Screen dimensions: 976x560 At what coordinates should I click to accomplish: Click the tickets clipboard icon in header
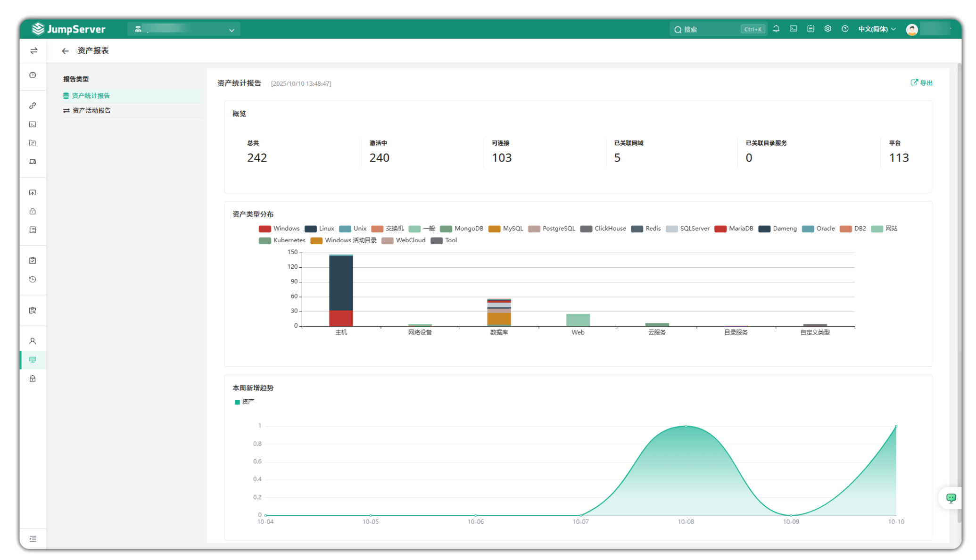coord(811,29)
